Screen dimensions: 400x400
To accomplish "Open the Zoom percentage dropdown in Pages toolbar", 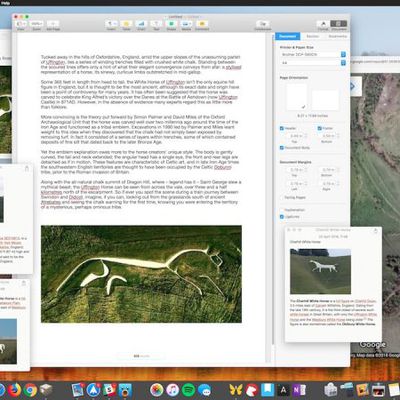I will point(36,24).
